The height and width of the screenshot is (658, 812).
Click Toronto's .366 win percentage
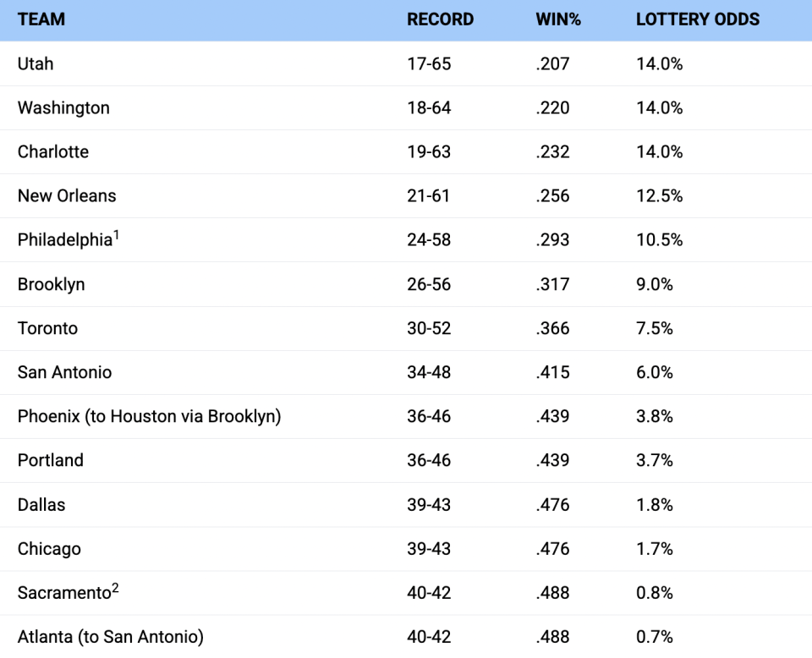552,328
